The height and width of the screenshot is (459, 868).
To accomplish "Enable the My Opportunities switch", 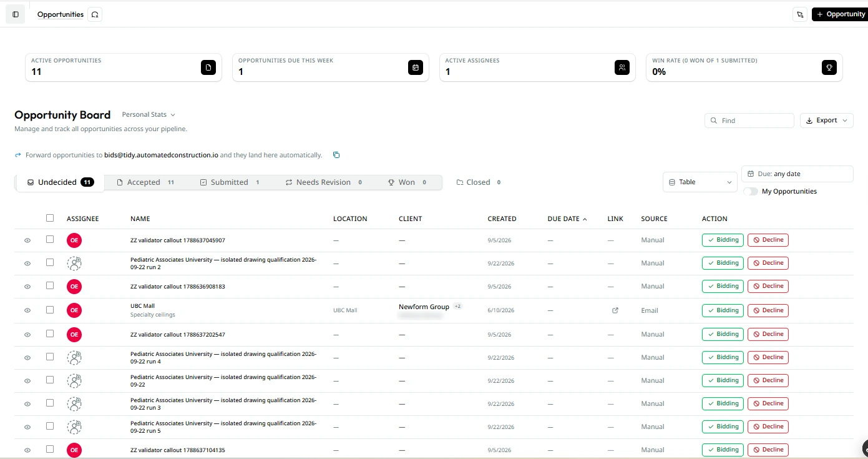I will (x=751, y=192).
